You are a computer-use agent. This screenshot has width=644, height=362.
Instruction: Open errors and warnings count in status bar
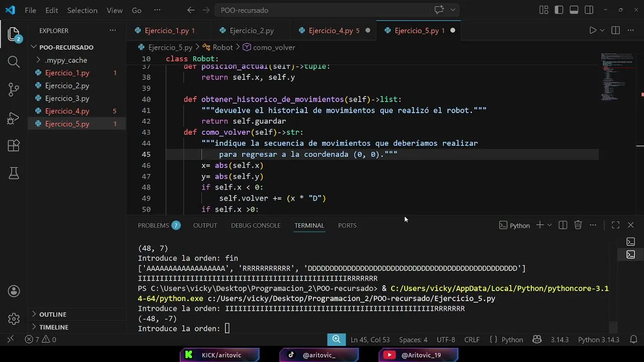[x=40, y=339]
